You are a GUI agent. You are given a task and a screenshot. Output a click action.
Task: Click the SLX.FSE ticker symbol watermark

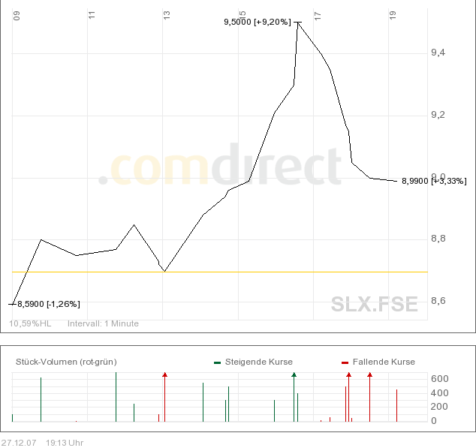tap(374, 304)
